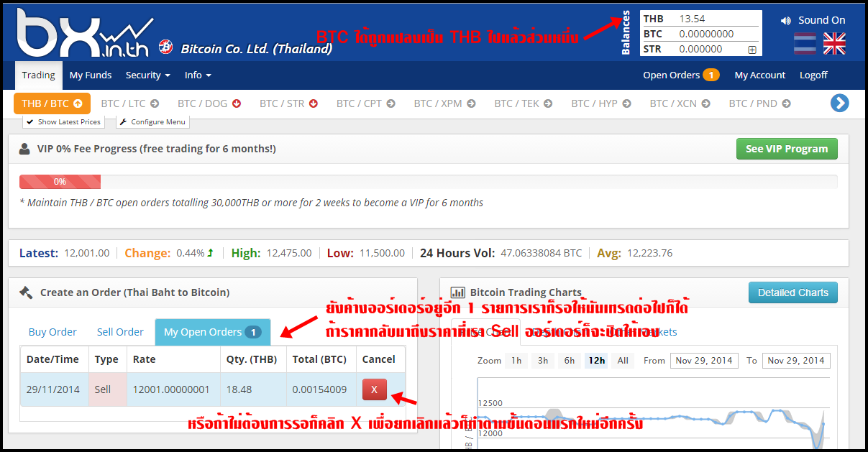The image size is (868, 452).
Task: Click the Low price 11,500.00
Action: [382, 253]
